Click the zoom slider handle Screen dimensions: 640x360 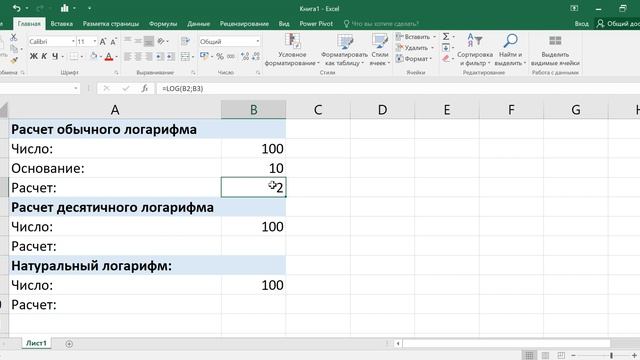611,356
